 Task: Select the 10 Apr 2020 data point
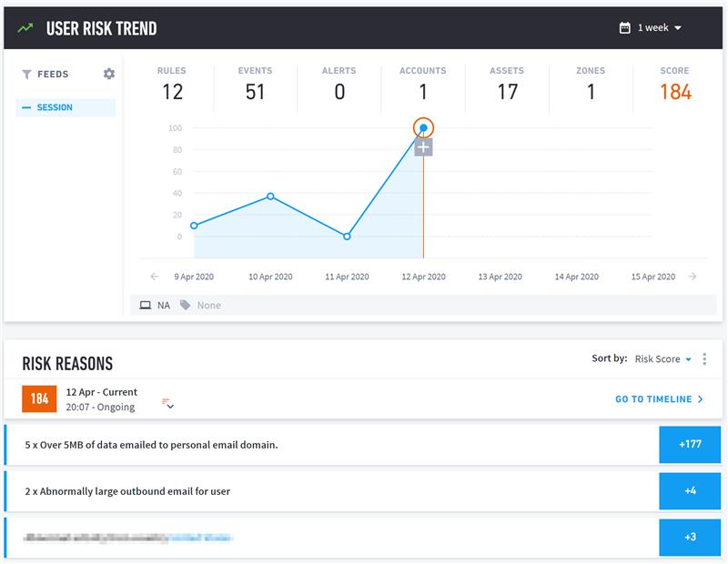pyautogui.click(x=270, y=196)
